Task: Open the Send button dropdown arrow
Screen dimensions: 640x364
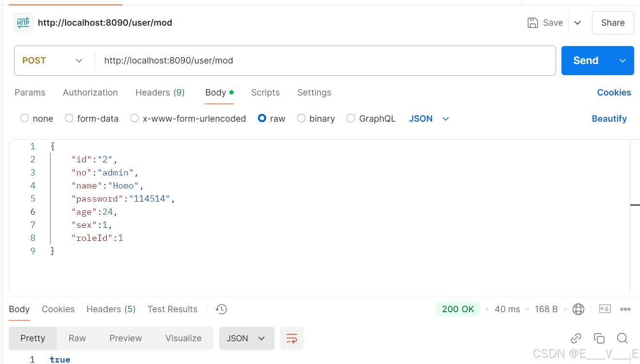Action: click(x=623, y=61)
